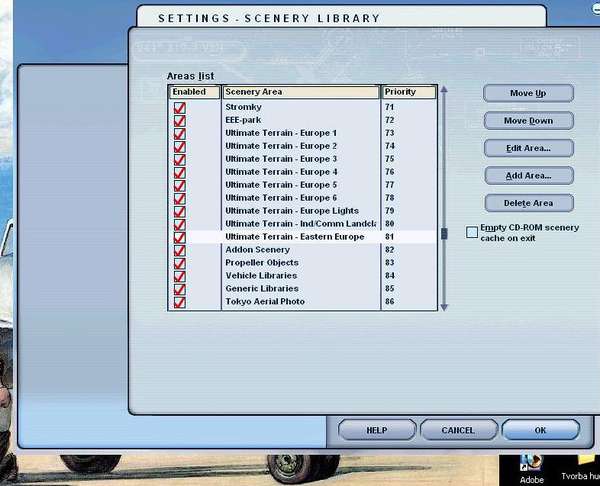Viewport: 600px width, 486px height.
Task: Select Ultimate Terrain - Ind/Comm Landclass row
Action: coord(302,224)
